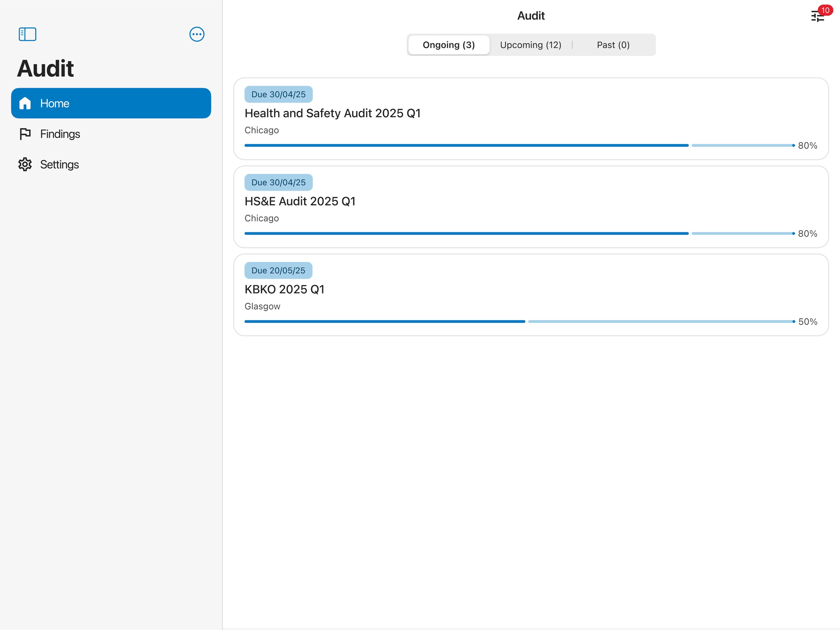Click Chicago under Health and Safety Audit
This screenshot has width=840, height=630.
[262, 130]
